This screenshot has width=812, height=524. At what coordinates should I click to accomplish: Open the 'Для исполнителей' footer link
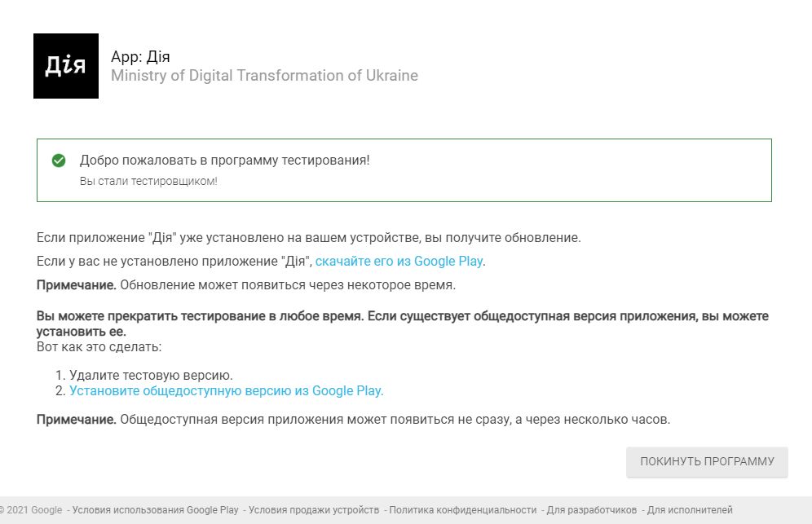(689, 510)
